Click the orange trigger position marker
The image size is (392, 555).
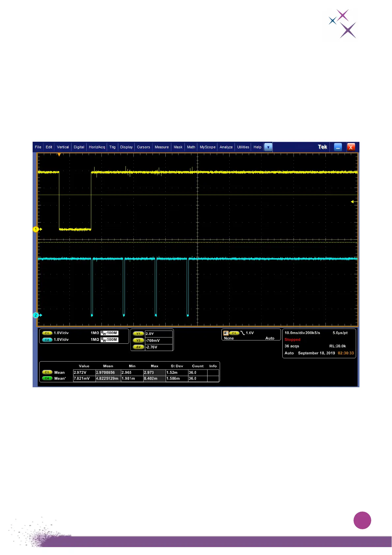pos(59,155)
